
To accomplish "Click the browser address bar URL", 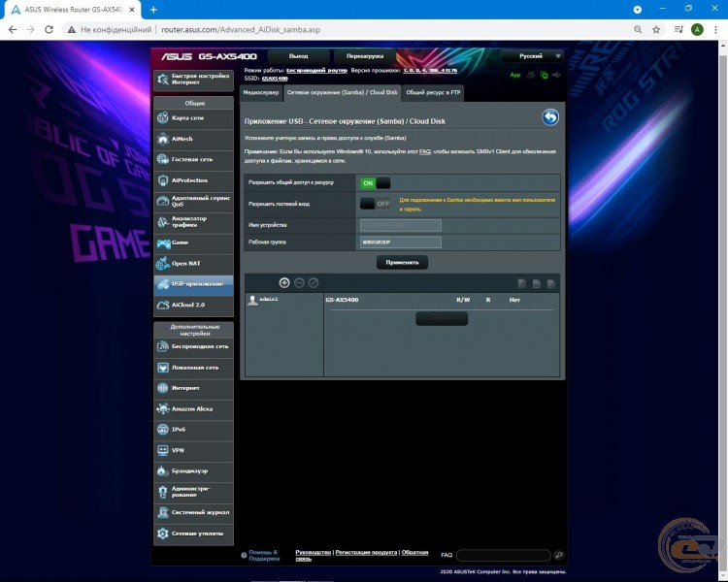I will click(x=241, y=30).
